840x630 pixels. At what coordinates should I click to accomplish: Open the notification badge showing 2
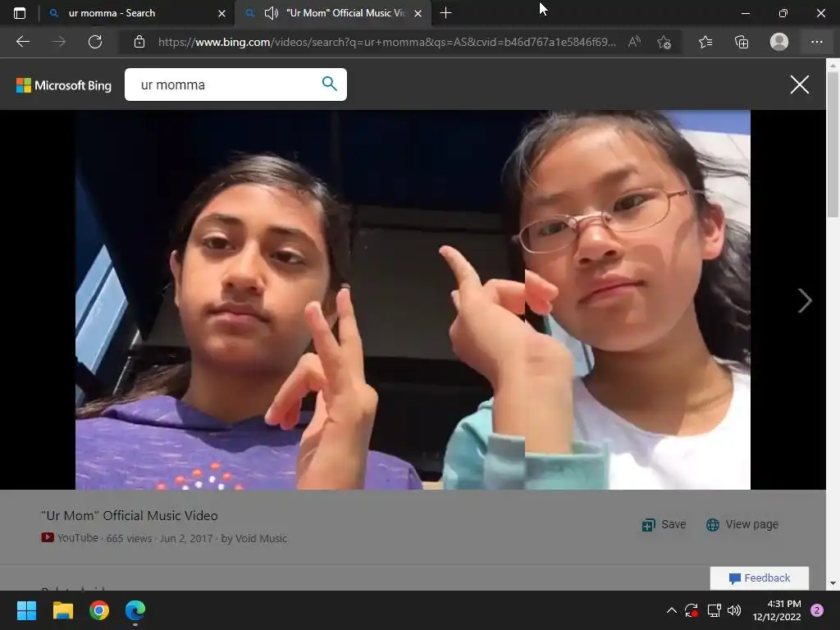pyautogui.click(x=817, y=610)
